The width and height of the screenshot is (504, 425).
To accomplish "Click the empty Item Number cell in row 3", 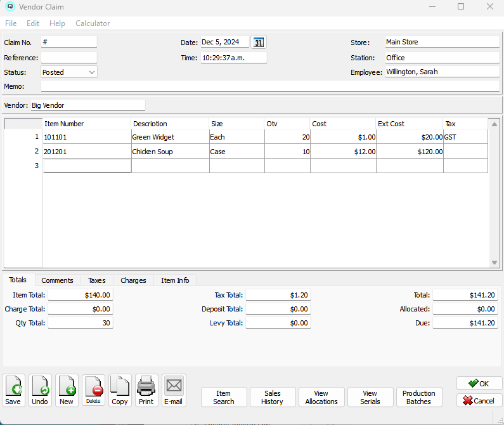I will click(x=87, y=166).
